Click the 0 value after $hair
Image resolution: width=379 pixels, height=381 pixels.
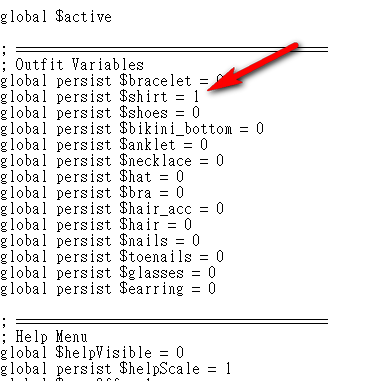[188, 225]
